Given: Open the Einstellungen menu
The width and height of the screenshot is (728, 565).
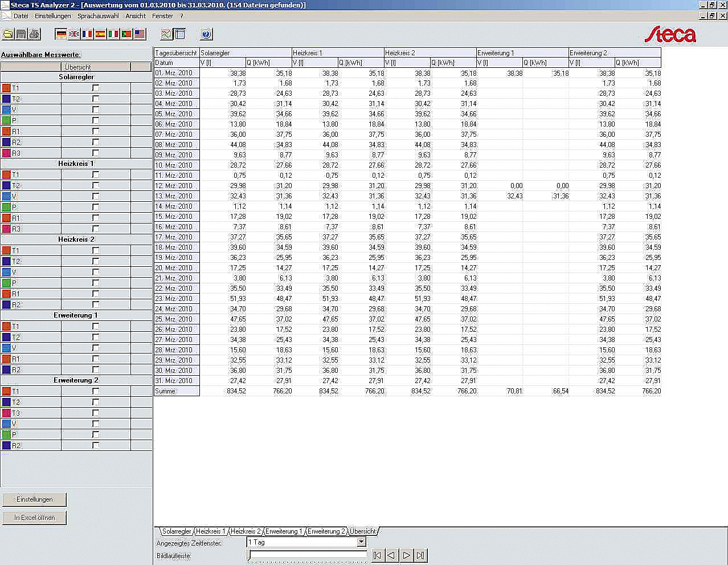Looking at the screenshot, I should (x=52, y=16).
